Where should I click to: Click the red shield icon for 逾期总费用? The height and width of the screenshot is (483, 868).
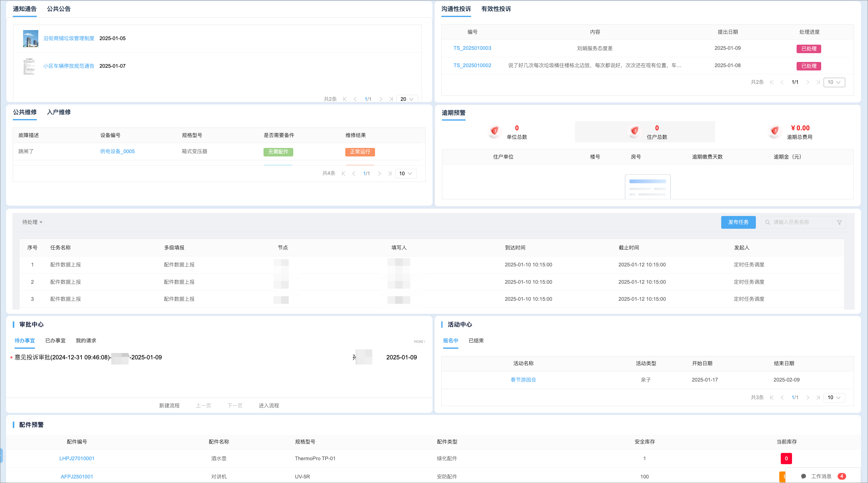pyautogui.click(x=775, y=131)
